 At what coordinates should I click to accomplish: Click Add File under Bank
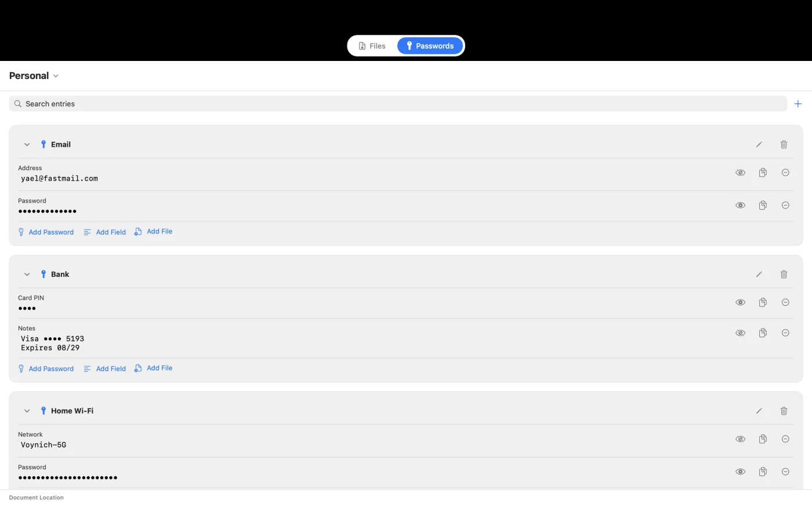click(x=154, y=369)
